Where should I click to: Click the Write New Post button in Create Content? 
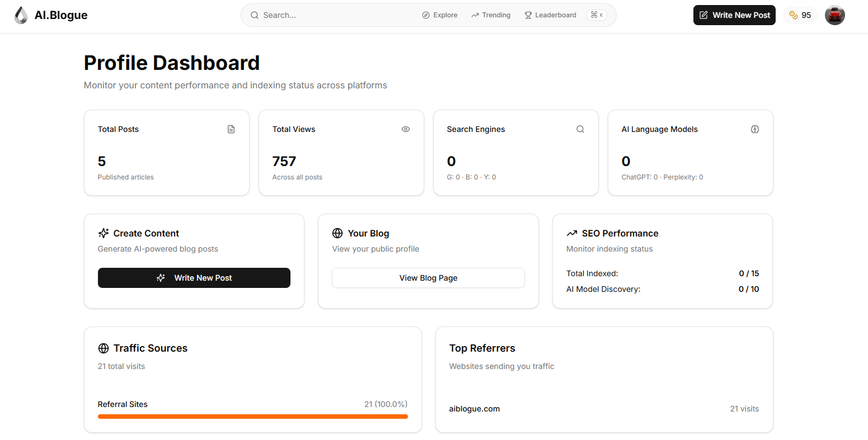[194, 278]
